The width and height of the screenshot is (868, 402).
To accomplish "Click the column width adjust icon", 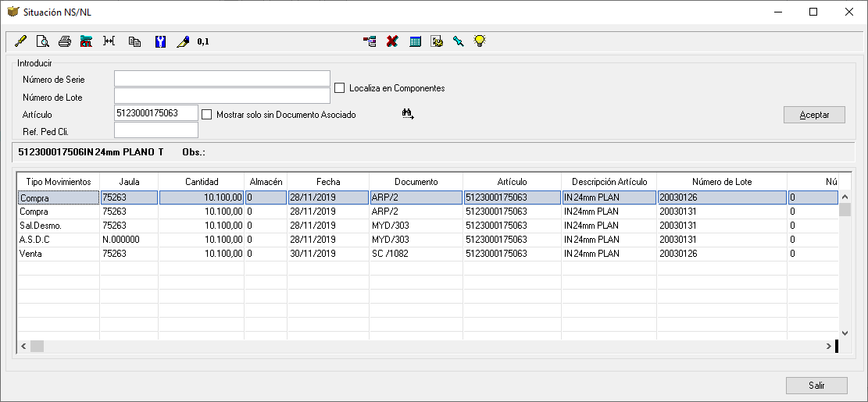I will 109,41.
